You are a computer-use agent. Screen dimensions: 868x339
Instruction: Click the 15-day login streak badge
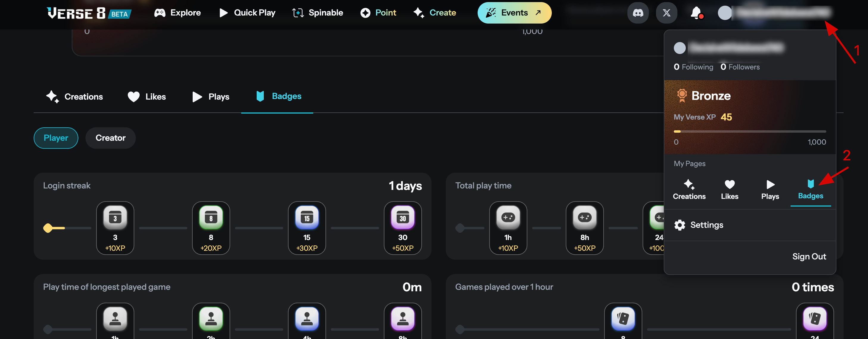[307, 228]
